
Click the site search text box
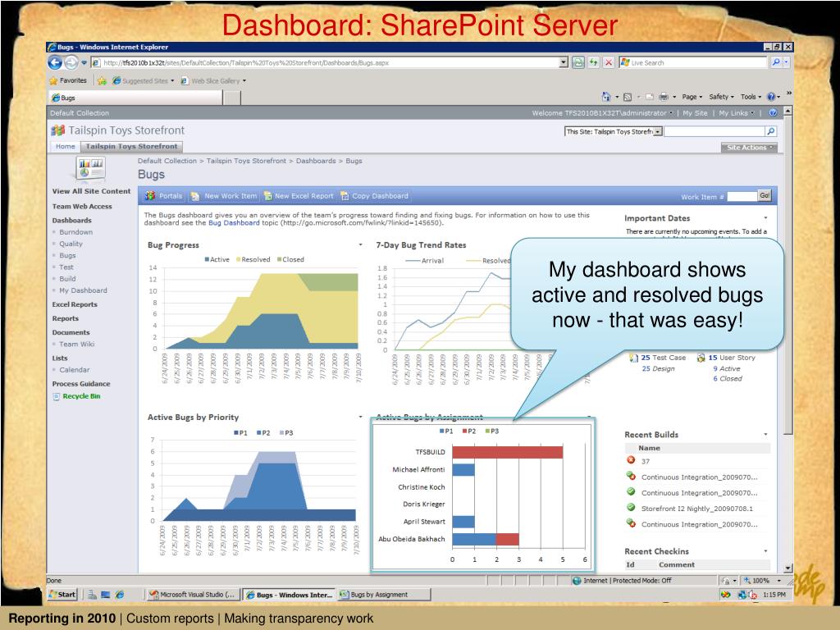click(x=714, y=131)
